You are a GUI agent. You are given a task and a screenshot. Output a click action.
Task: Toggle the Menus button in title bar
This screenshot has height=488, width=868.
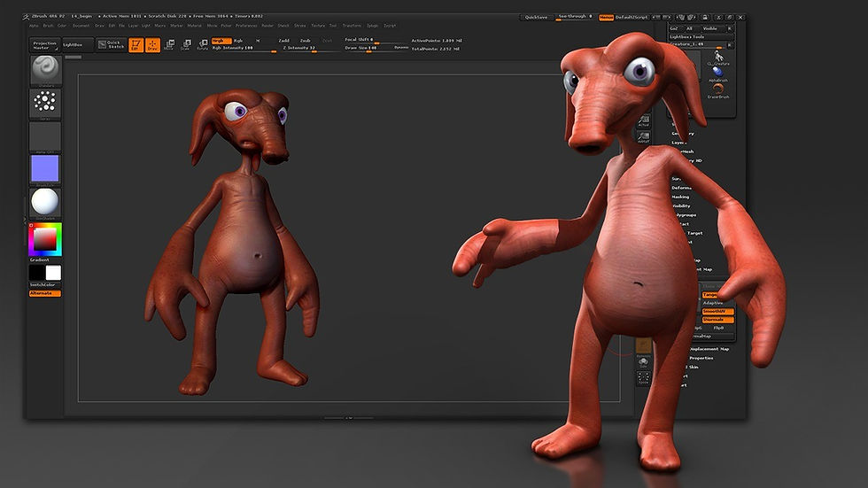click(606, 18)
